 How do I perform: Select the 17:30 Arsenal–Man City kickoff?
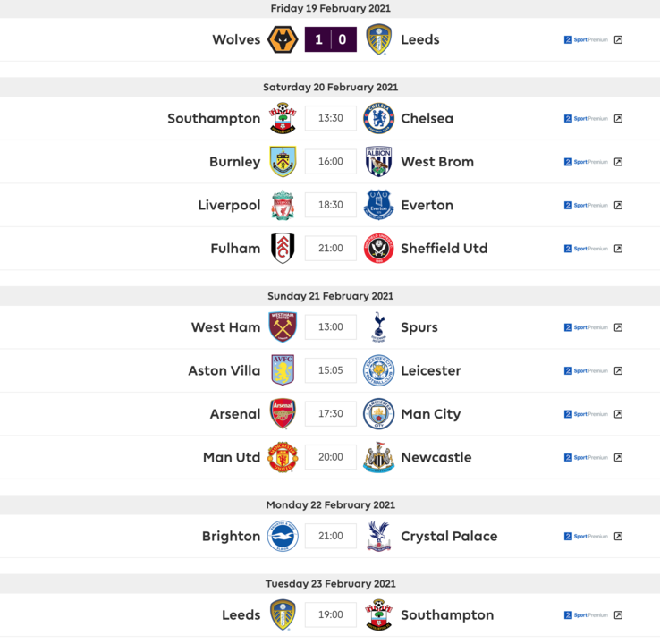(331, 414)
